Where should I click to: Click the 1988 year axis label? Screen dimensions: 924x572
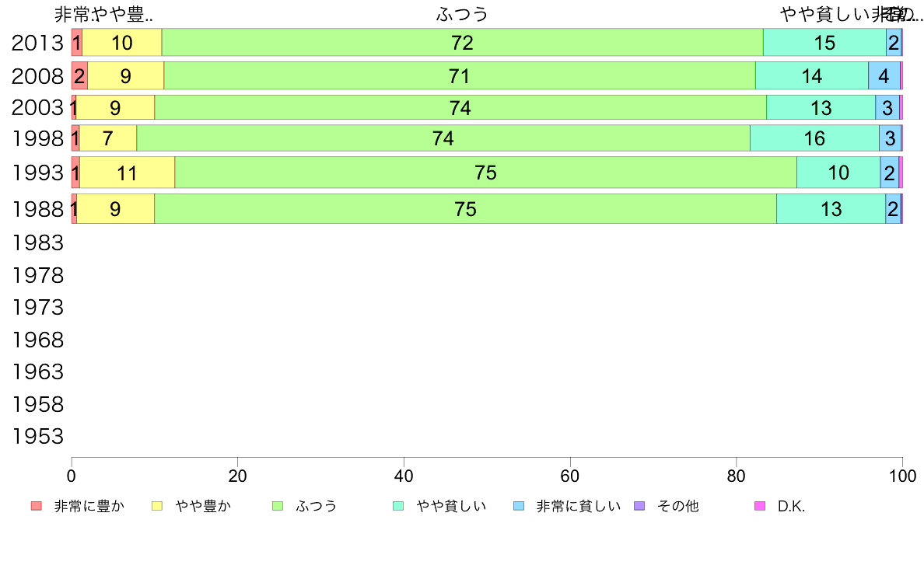[x=37, y=209]
